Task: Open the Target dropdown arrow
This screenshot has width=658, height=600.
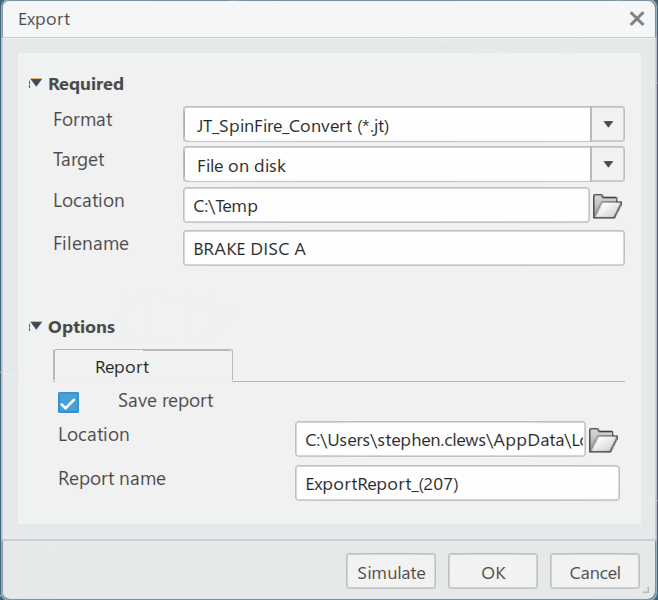Action: 608,164
